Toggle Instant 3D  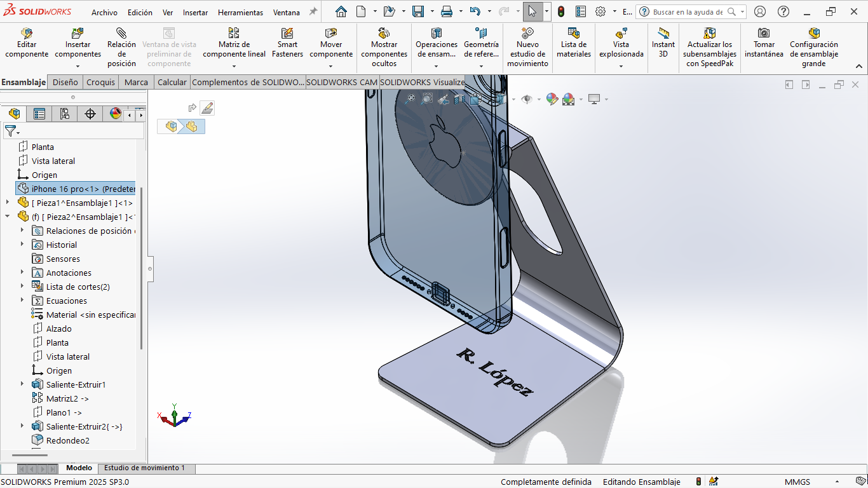click(663, 43)
